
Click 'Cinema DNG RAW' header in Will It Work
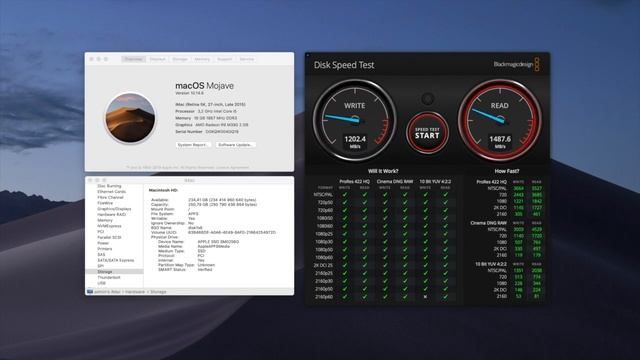coord(395,181)
